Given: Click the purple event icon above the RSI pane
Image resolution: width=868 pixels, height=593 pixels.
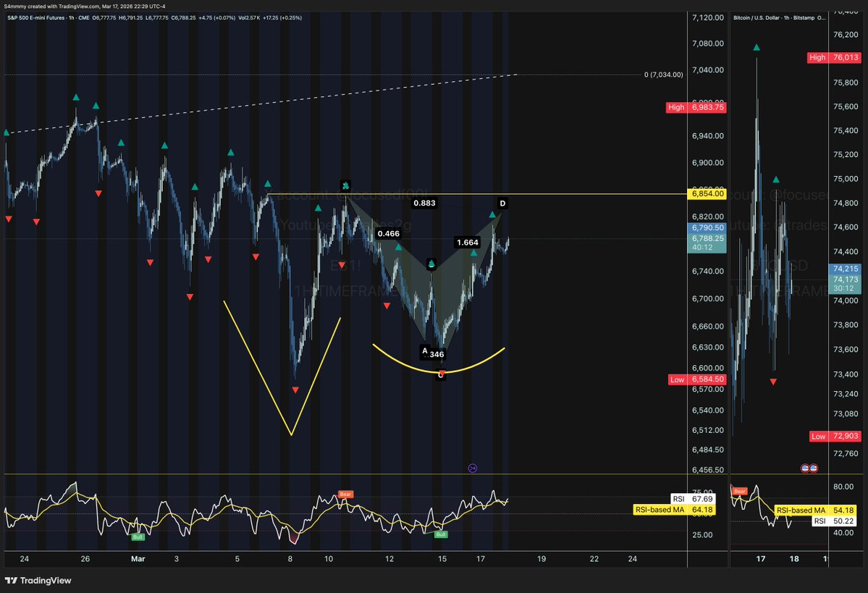Looking at the screenshot, I should pyautogui.click(x=472, y=468).
